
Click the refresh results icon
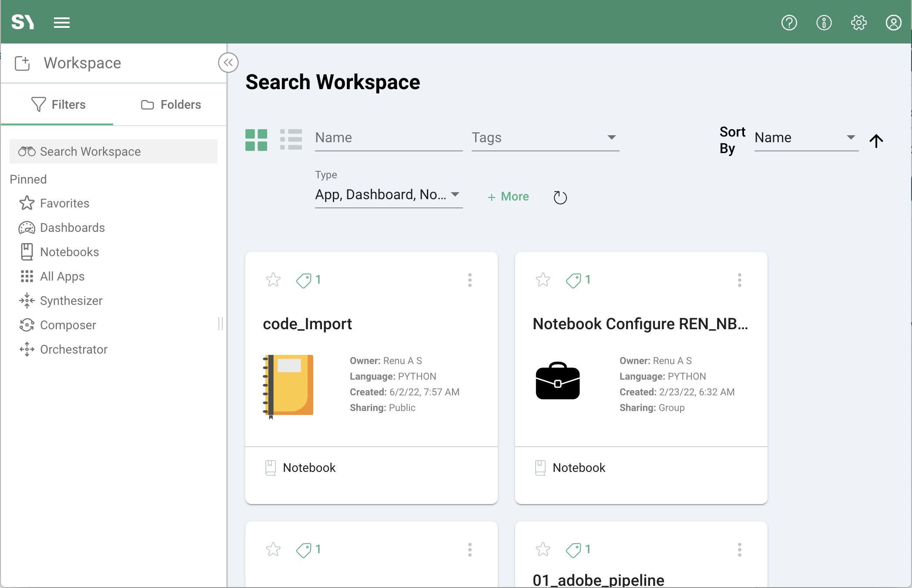click(x=560, y=197)
